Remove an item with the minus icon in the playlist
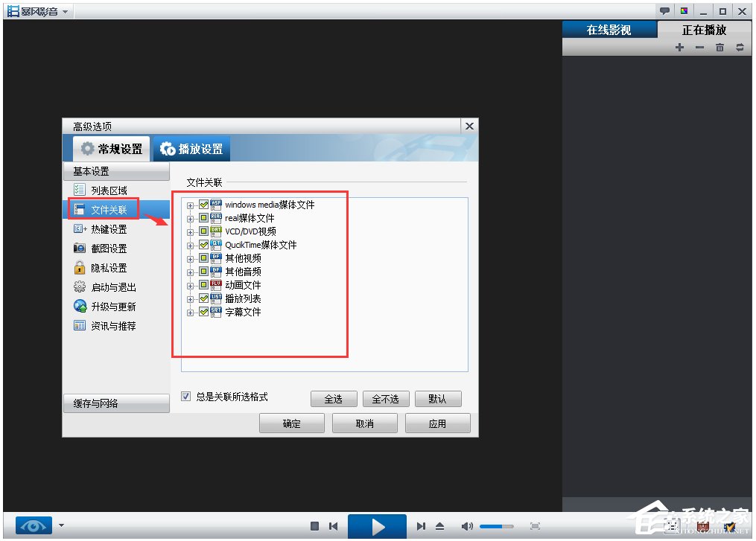Image resolution: width=756 pixels, height=541 pixels. point(699,47)
